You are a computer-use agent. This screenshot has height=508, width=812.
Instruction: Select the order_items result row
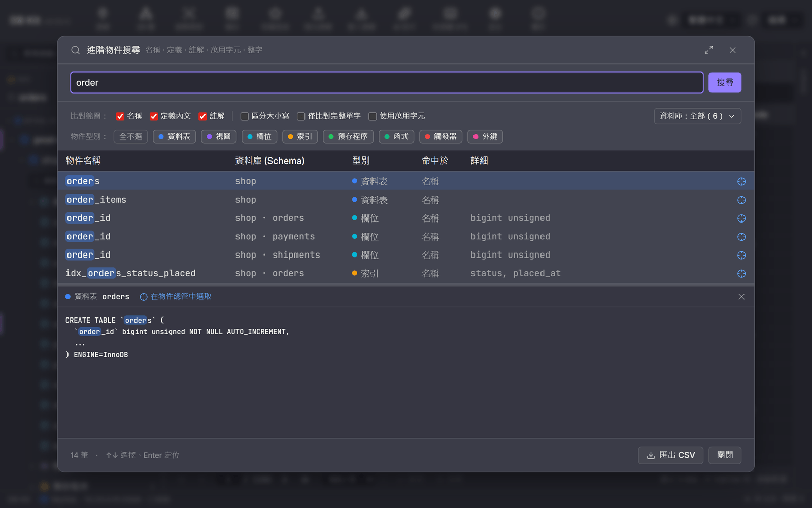pos(406,200)
